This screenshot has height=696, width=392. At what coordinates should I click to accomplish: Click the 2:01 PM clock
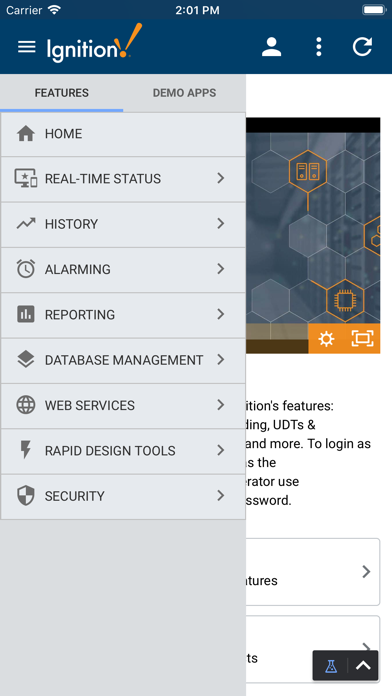click(x=197, y=10)
